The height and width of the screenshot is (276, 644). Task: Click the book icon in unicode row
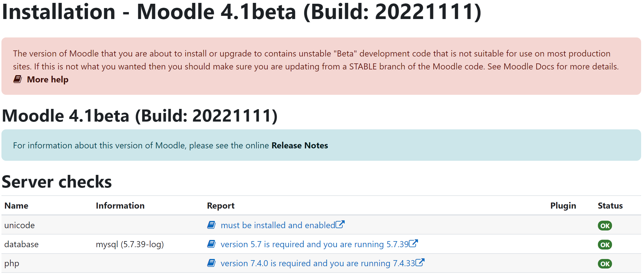tap(211, 225)
